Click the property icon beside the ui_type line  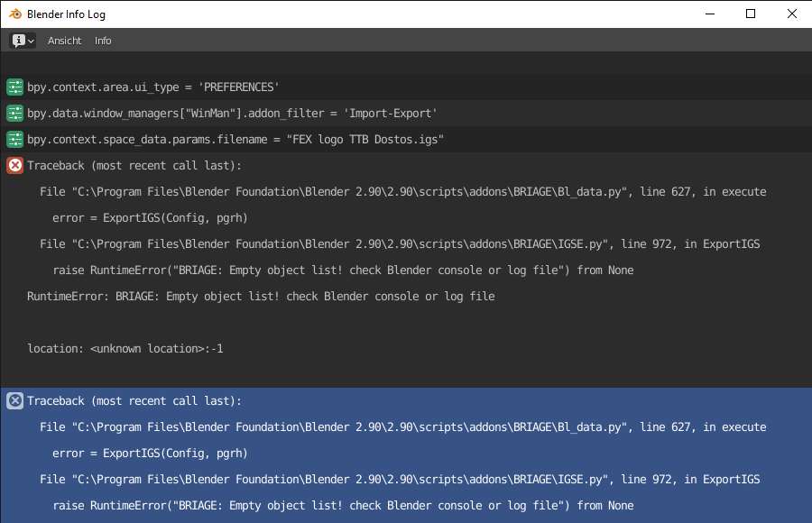14,87
